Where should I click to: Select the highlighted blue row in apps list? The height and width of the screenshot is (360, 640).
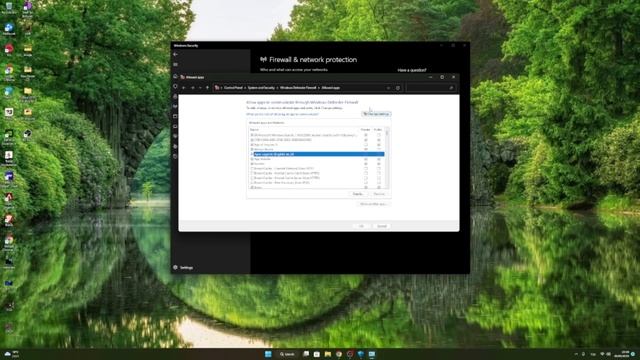point(318,154)
